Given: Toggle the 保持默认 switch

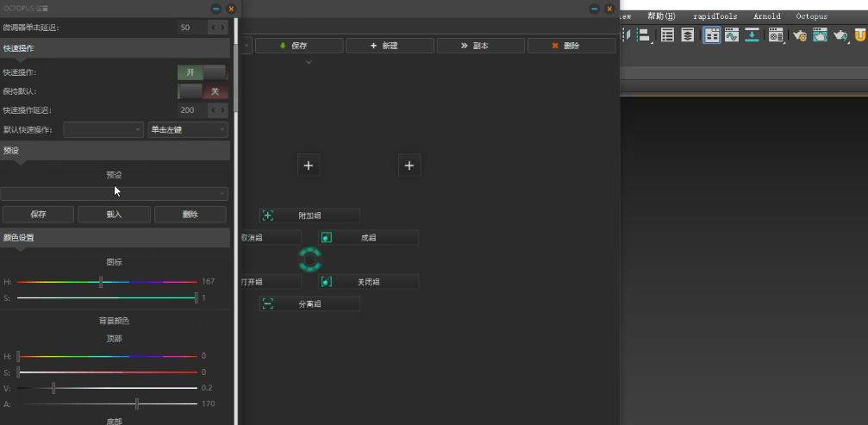Looking at the screenshot, I should click(202, 91).
